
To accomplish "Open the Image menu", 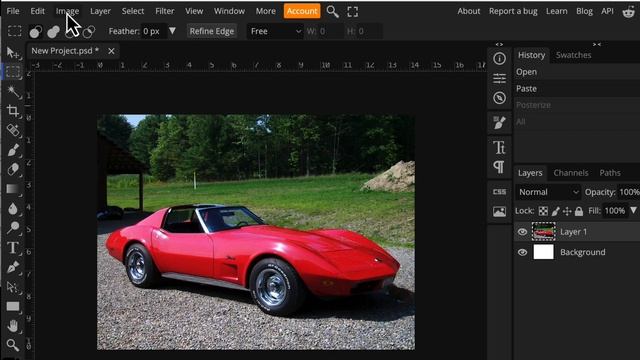I will pos(67,11).
